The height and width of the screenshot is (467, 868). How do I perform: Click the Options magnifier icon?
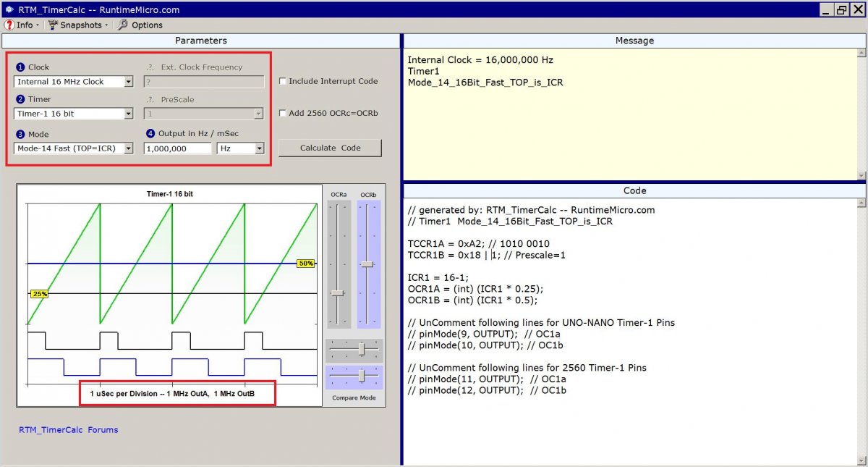coord(123,25)
